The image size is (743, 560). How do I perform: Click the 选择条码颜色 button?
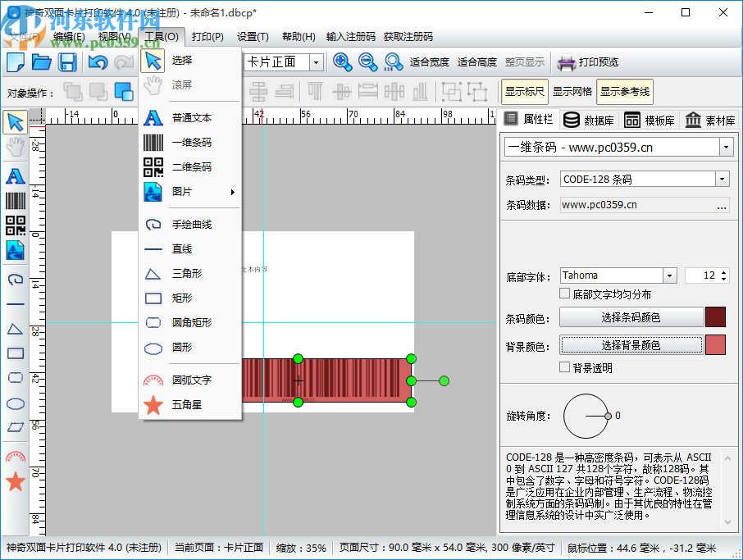(x=631, y=317)
